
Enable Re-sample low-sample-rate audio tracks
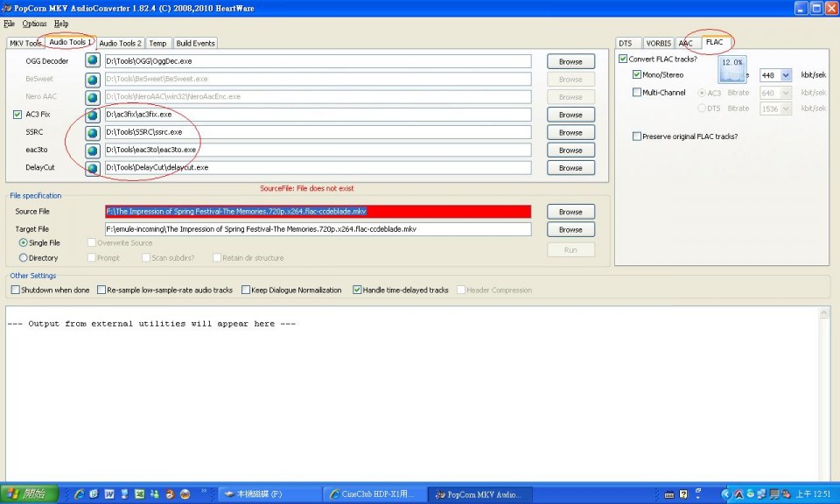(x=101, y=290)
